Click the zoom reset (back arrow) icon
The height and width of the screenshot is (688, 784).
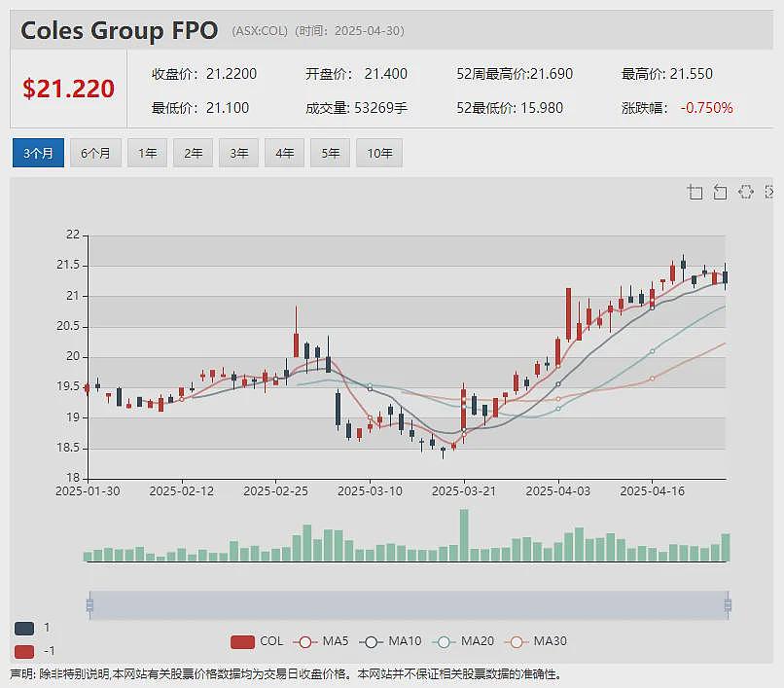[x=720, y=192]
